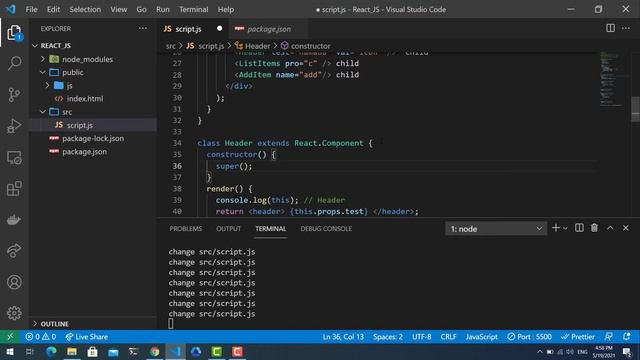
Task: Open the Accounts menu icon
Action: pos(14,282)
